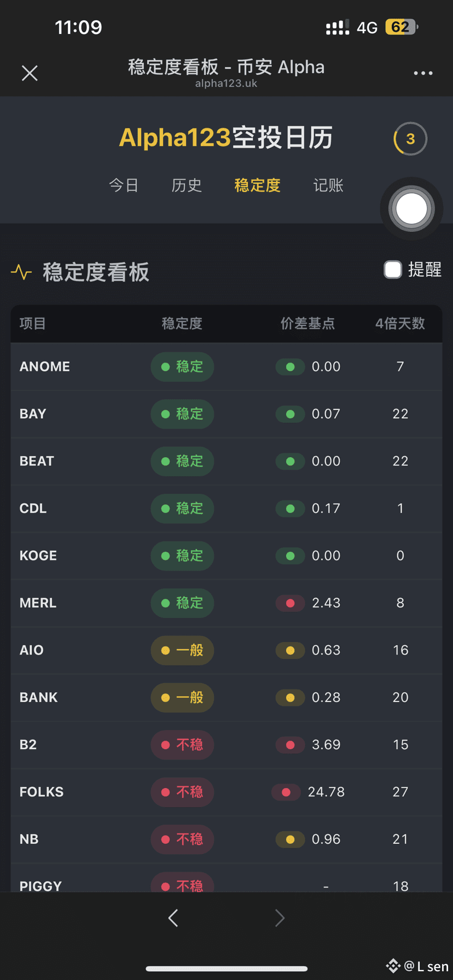Click the pulse icon beside 稳定度看板

(x=21, y=272)
